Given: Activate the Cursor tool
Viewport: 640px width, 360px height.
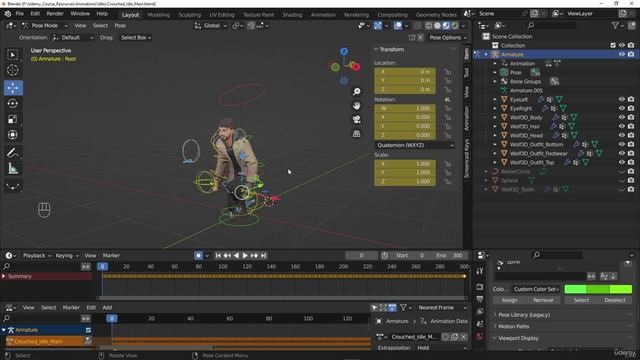Looking at the screenshot, I should 13,71.
